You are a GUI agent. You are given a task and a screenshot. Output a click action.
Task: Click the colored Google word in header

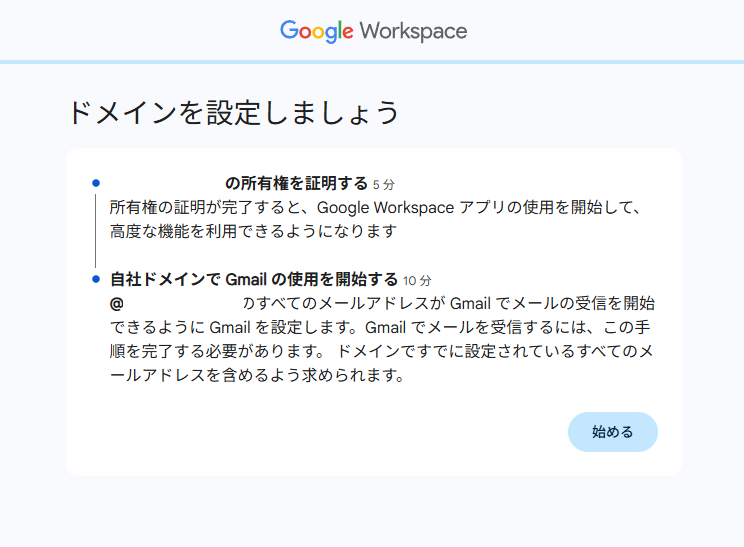click(316, 31)
